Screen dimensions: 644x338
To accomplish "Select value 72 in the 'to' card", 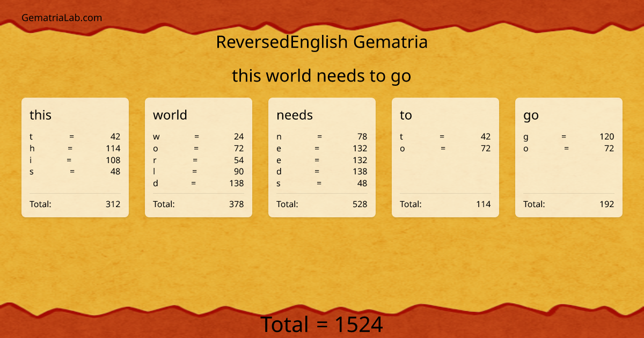I will [486, 148].
